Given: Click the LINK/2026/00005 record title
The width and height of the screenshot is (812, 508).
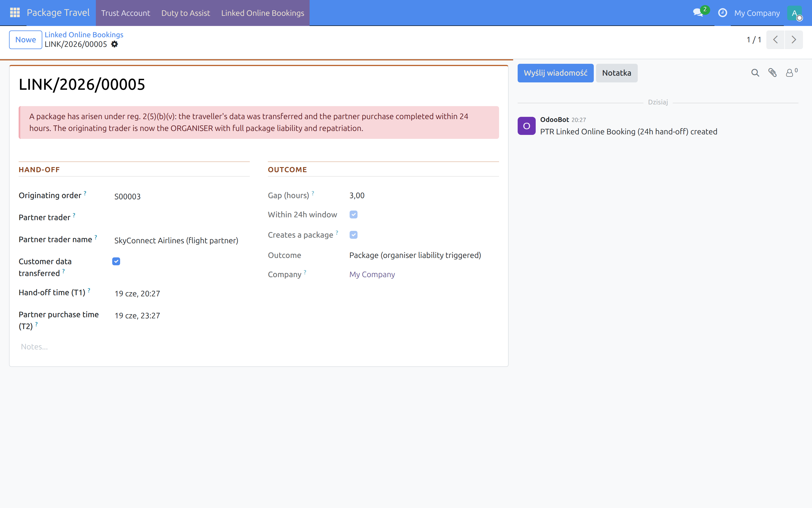Looking at the screenshot, I should 82,84.
